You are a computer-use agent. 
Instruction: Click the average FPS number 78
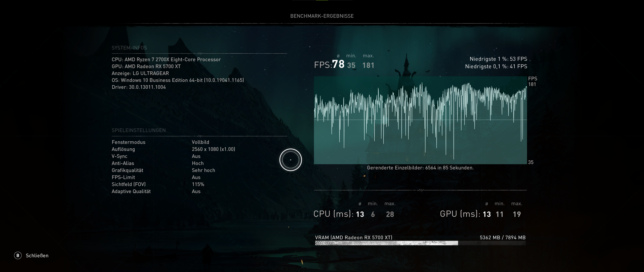tap(338, 64)
